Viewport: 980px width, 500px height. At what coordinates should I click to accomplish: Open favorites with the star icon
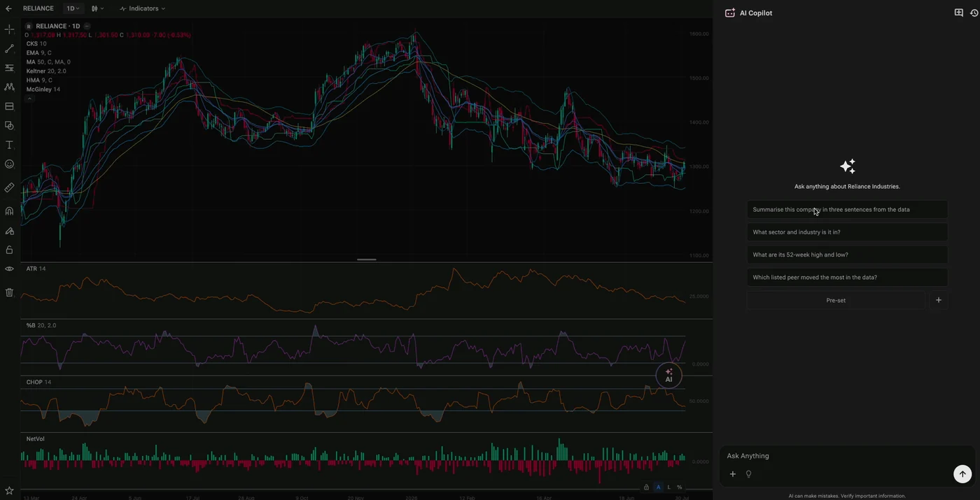tap(9, 491)
